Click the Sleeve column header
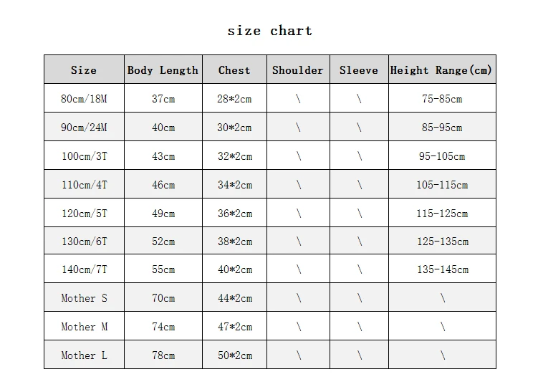The height and width of the screenshot is (392, 538). [x=359, y=70]
